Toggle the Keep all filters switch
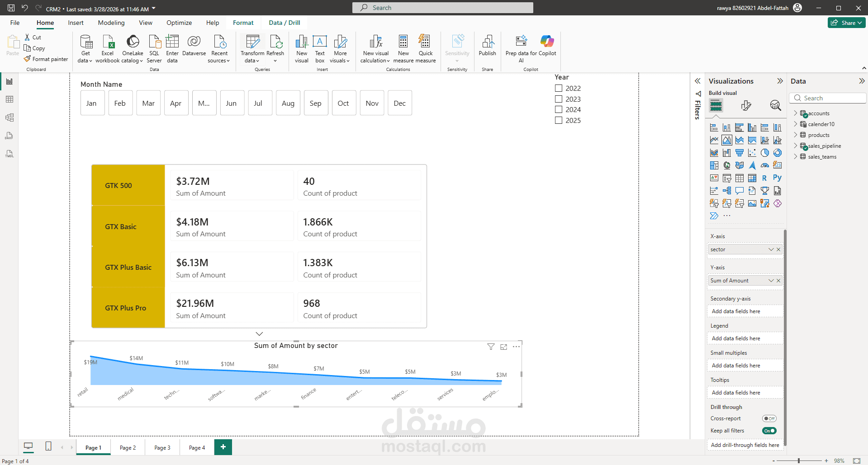The width and height of the screenshot is (868, 465). 769,431
